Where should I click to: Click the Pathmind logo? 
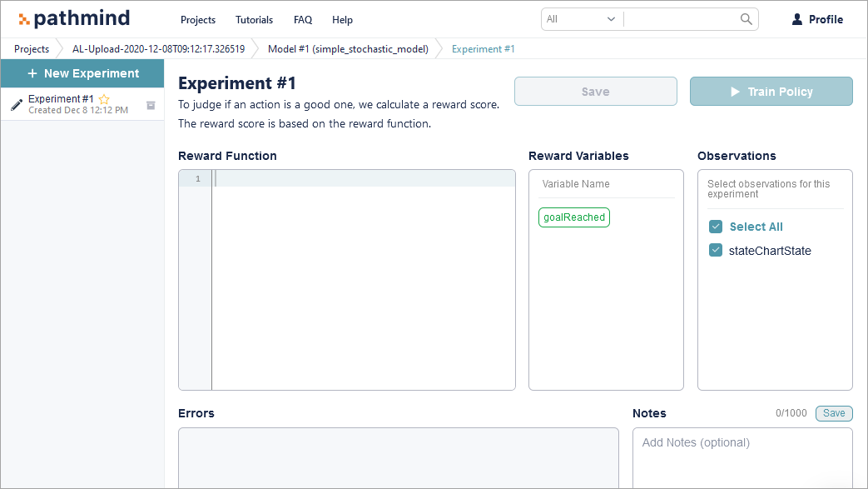coord(73,17)
